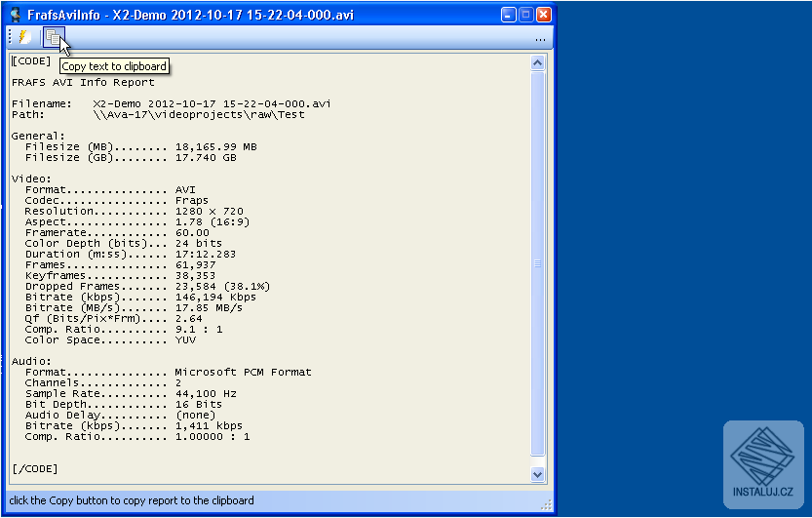Close the FrafsAviInfo window
This screenshot has width=812, height=518.
tap(543, 15)
